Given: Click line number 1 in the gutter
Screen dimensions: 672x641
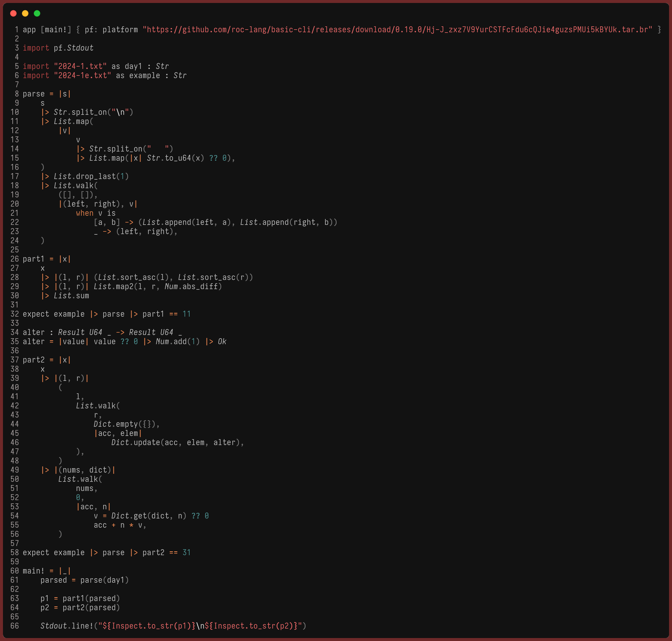Looking at the screenshot, I should (x=17, y=30).
